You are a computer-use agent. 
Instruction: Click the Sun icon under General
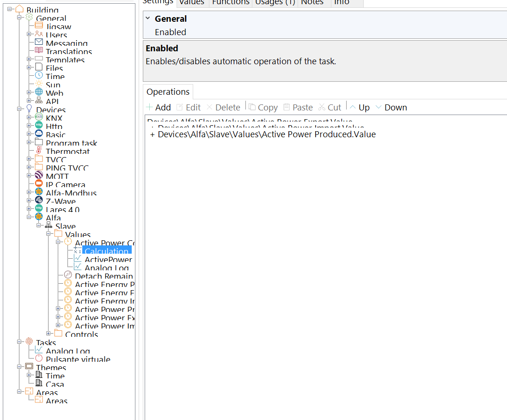[39, 85]
